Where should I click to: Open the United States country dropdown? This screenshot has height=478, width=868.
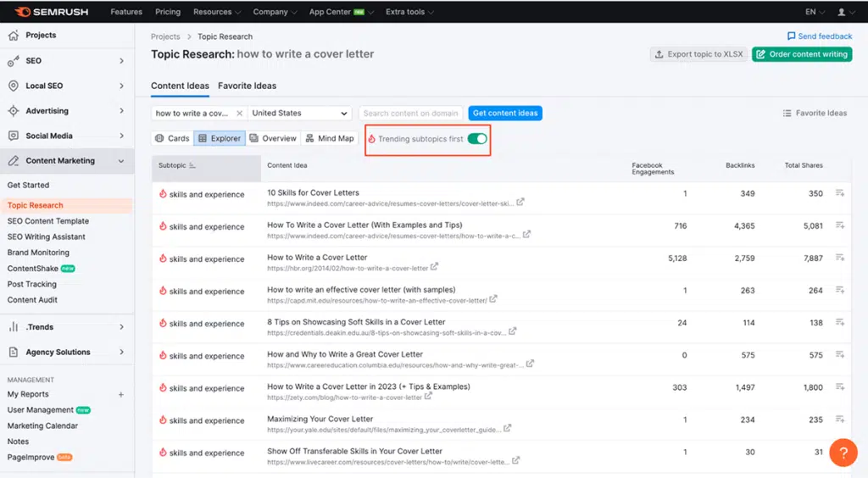(299, 113)
